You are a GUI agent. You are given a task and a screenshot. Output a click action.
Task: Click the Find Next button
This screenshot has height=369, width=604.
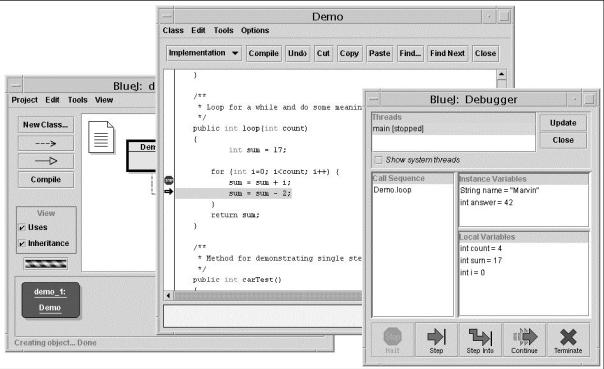(x=447, y=53)
